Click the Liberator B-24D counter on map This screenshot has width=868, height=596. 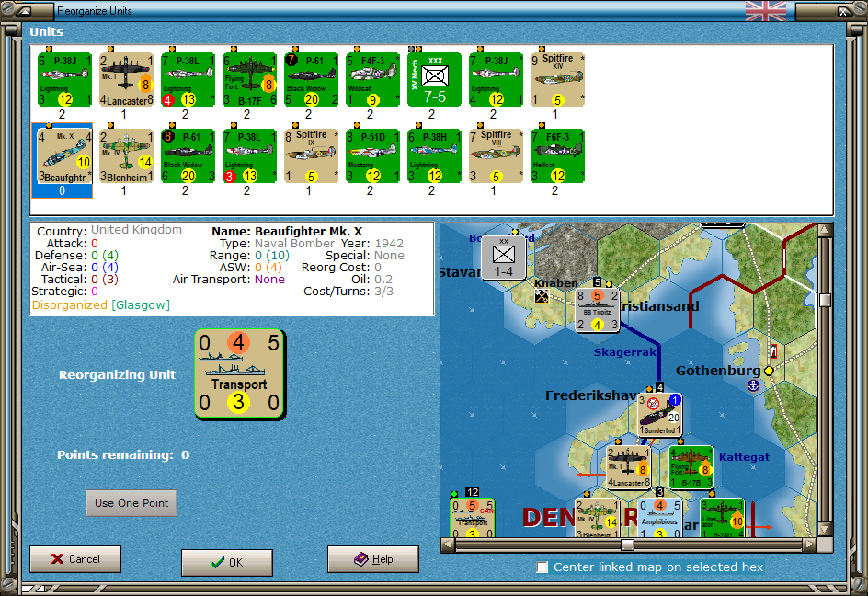723,518
